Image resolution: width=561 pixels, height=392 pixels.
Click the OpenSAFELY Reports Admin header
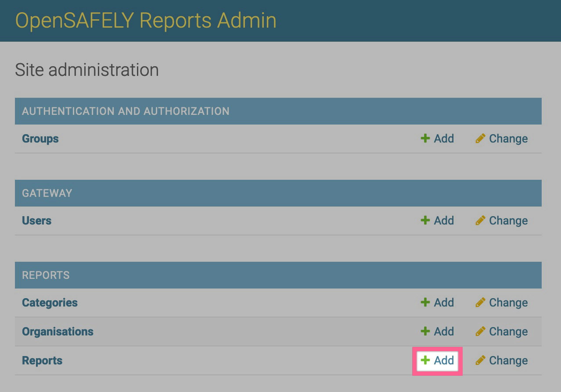pos(145,20)
